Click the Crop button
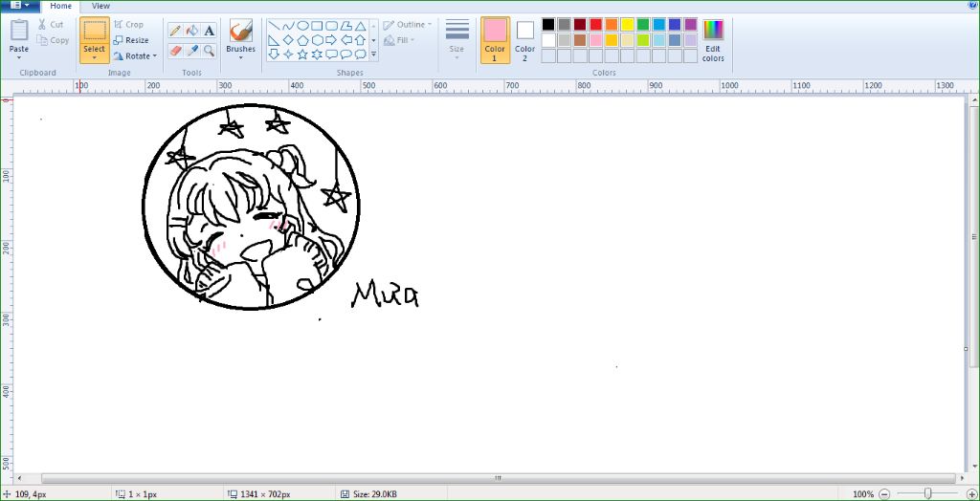 129,24
